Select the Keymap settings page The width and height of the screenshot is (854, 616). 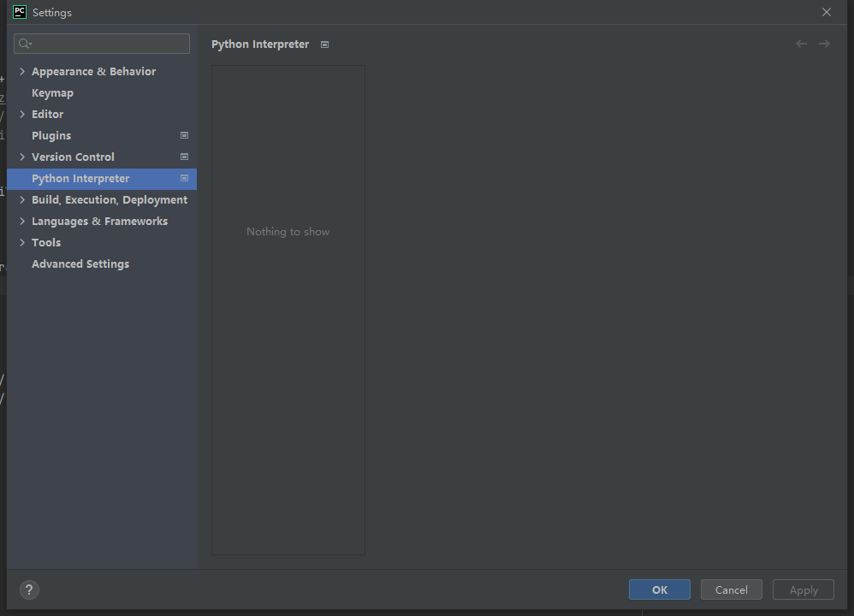coord(52,92)
